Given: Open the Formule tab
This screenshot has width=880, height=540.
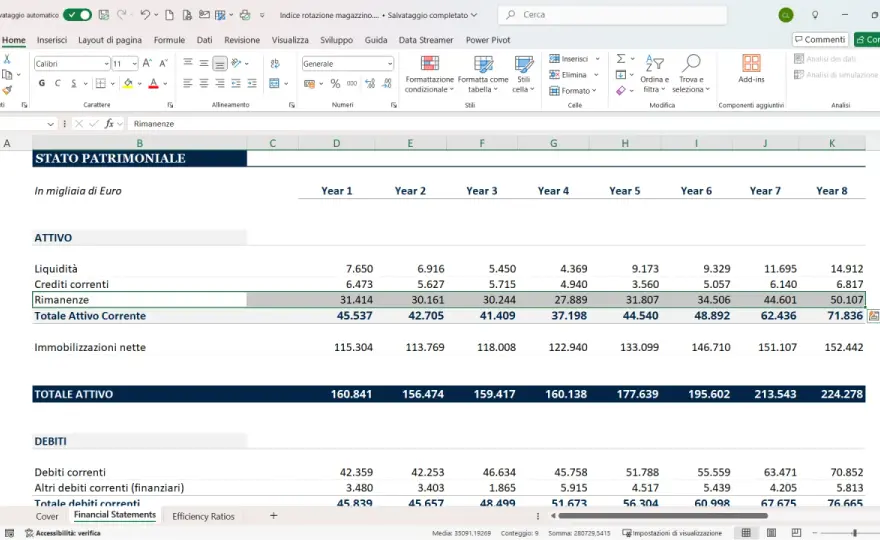Looking at the screenshot, I should [x=169, y=40].
